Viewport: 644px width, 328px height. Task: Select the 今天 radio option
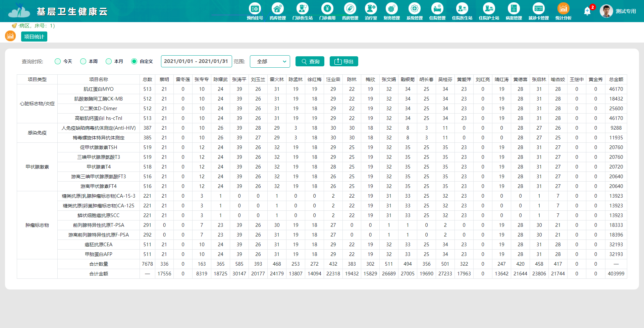(58, 61)
